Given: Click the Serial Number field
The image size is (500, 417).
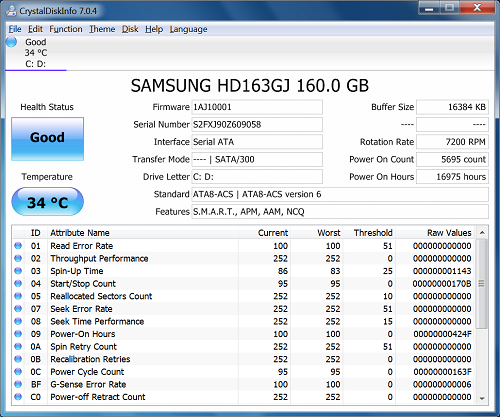Looking at the screenshot, I should pyautogui.click(x=257, y=124).
